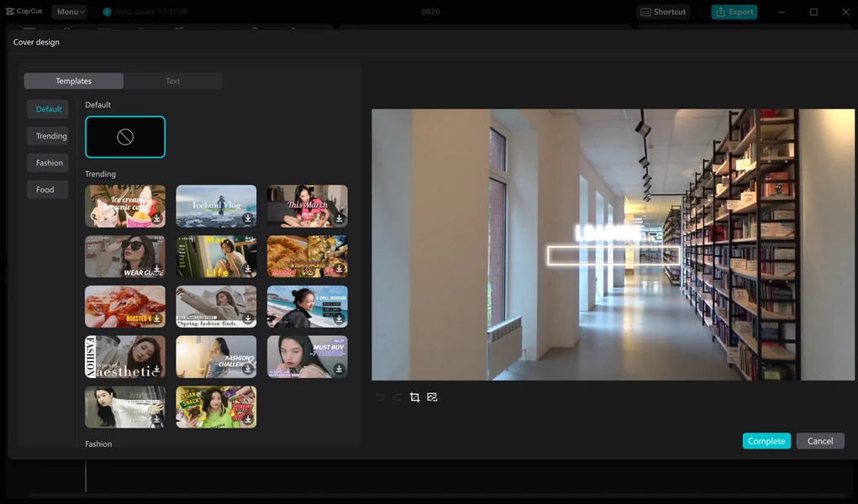The width and height of the screenshot is (858, 504).
Task: Select the Trending category
Action: pos(50,136)
